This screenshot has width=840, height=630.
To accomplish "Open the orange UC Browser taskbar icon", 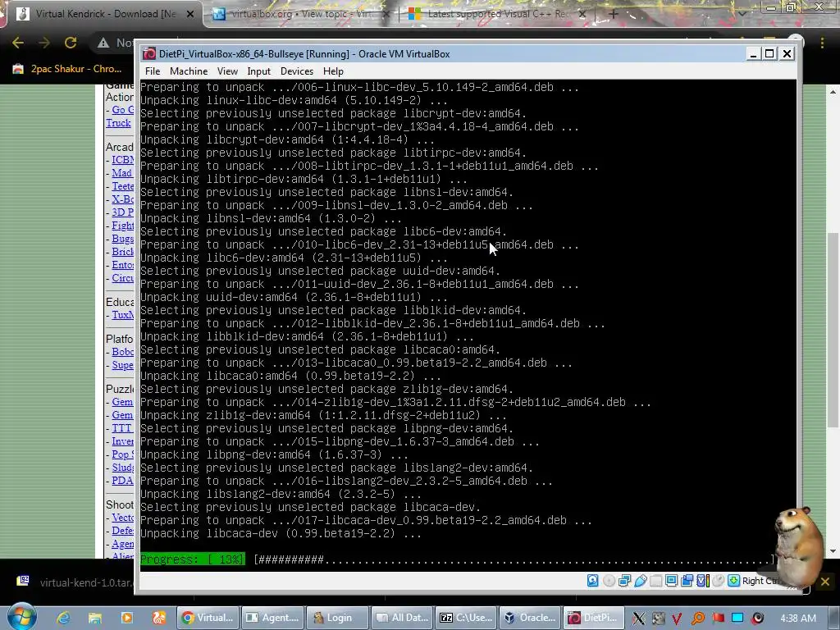I will [159, 618].
